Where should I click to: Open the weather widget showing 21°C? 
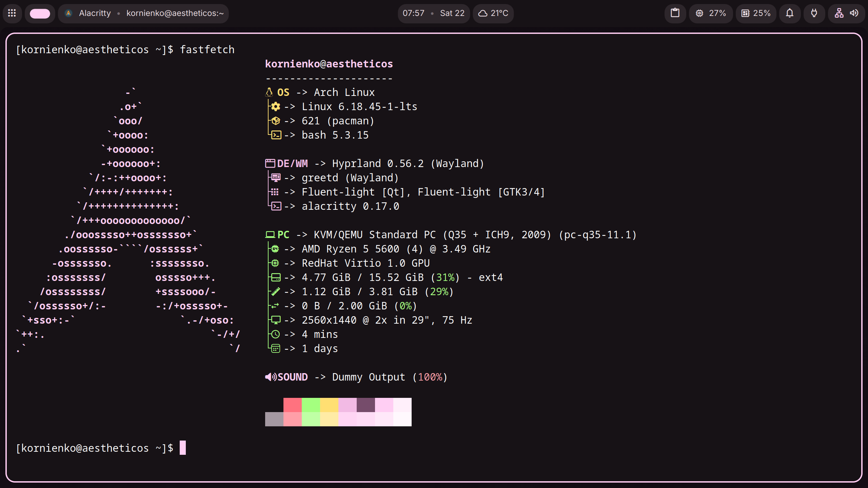coord(493,13)
